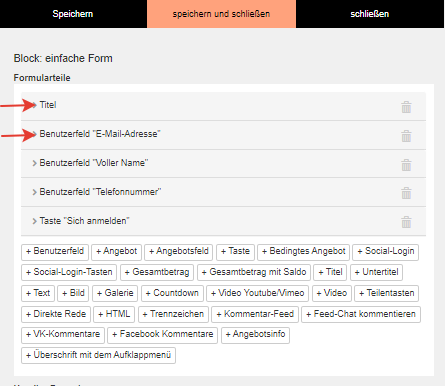The width and height of the screenshot is (445, 386).
Task: Delete the Telefonnummer field using trash icon
Action: point(406,193)
